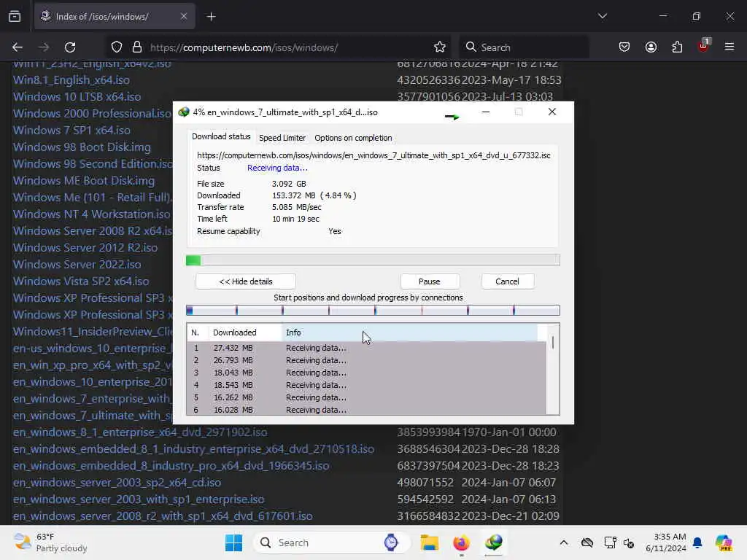The height and width of the screenshot is (560, 747).
Task: Show hidden tray icons with the chevron
Action: coord(564,542)
